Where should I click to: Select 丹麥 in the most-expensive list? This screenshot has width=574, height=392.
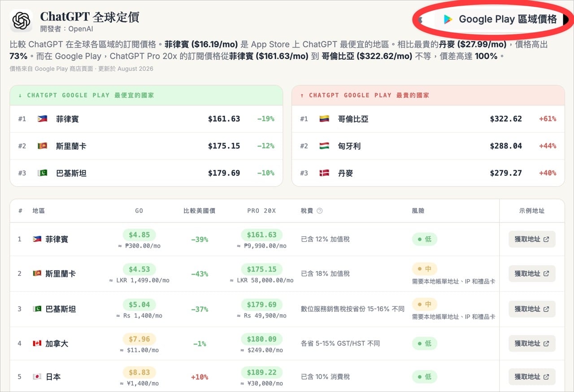tap(345, 173)
